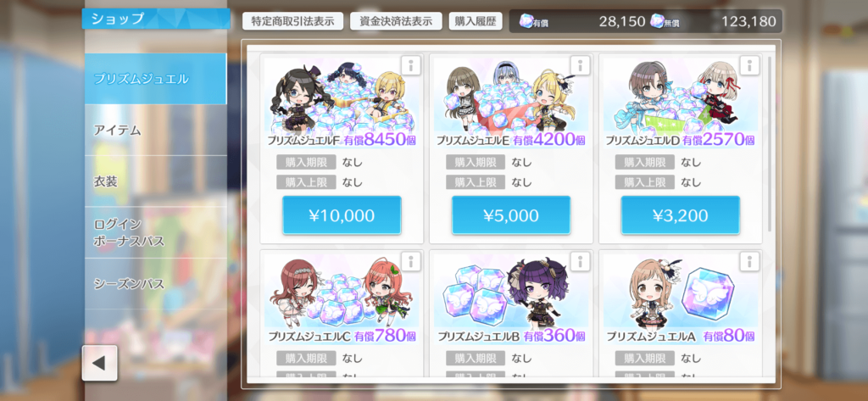Open info for プリズムジュエルA pack
Image resolution: width=868 pixels, height=401 pixels.
(749, 261)
